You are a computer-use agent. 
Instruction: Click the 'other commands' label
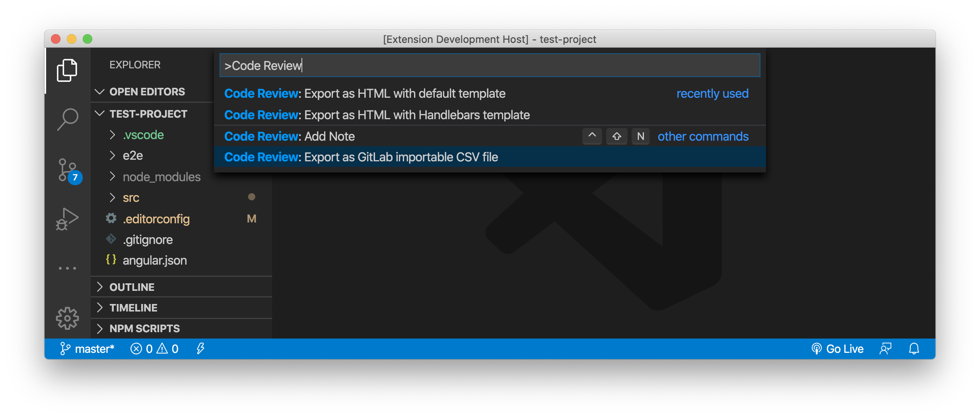[x=703, y=136]
